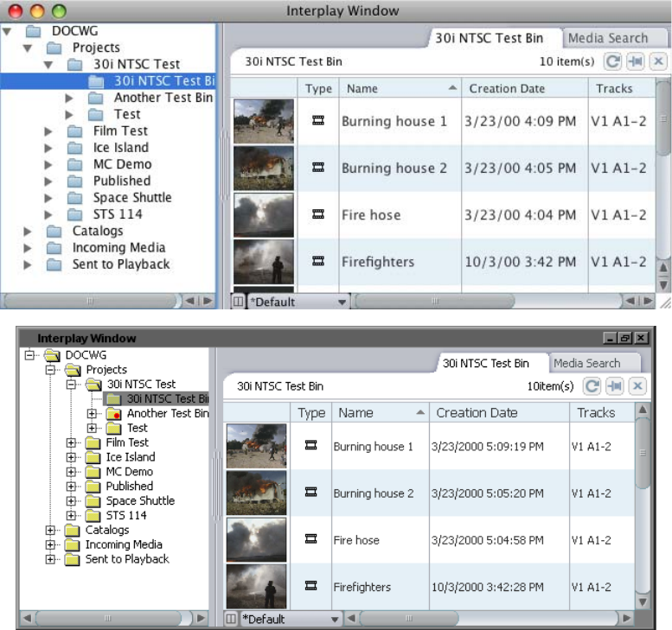Click pin icon in Mac Interplay window
Image resolution: width=672 pixels, height=630 pixels.
click(635, 61)
